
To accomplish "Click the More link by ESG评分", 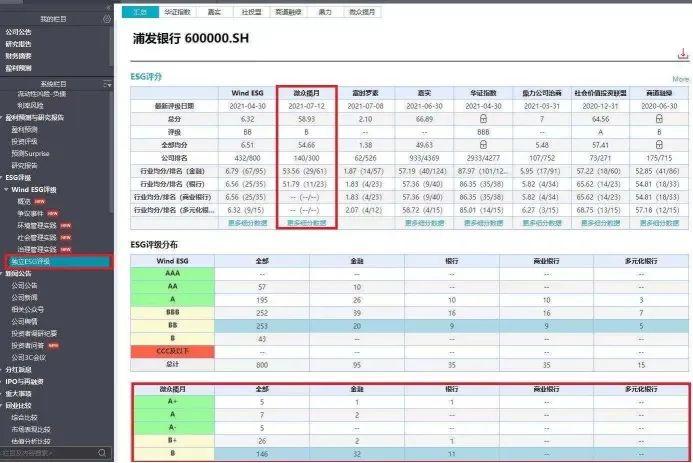I will pos(680,79).
